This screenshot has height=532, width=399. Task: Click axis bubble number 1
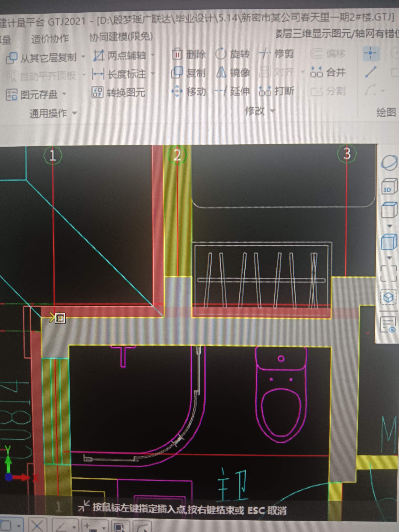pos(53,155)
